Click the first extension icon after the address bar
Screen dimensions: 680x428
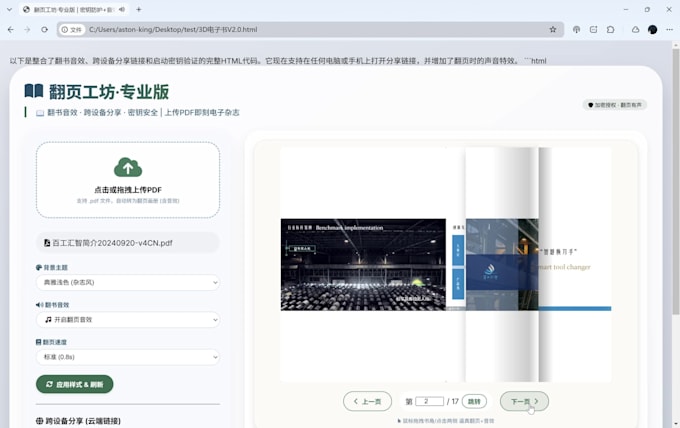[576, 29]
